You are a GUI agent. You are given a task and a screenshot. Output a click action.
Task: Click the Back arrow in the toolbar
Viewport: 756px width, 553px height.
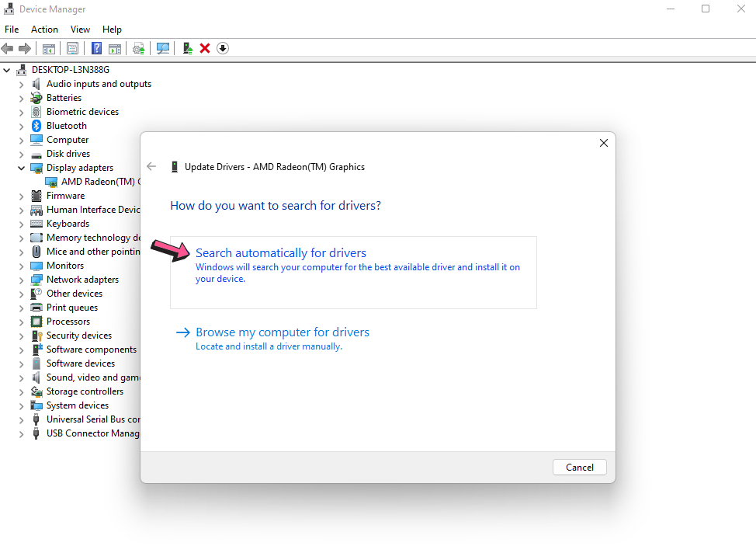tap(7, 48)
